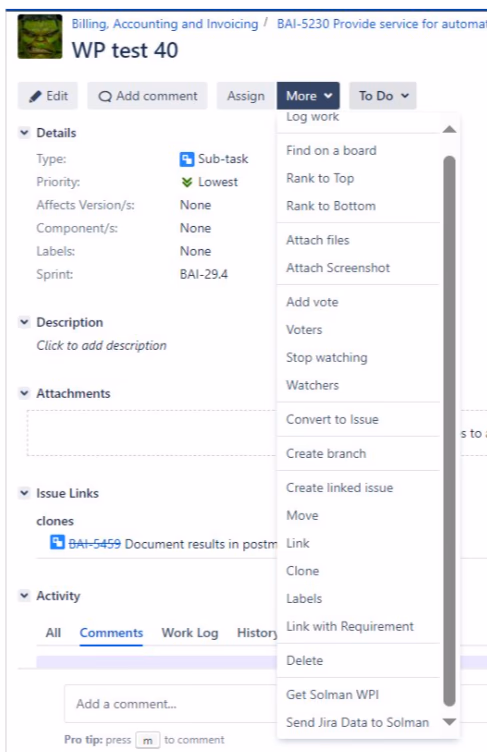The height and width of the screenshot is (752, 487).
Task: Click scrollbar down arrow in More menu
Action: coord(449,722)
